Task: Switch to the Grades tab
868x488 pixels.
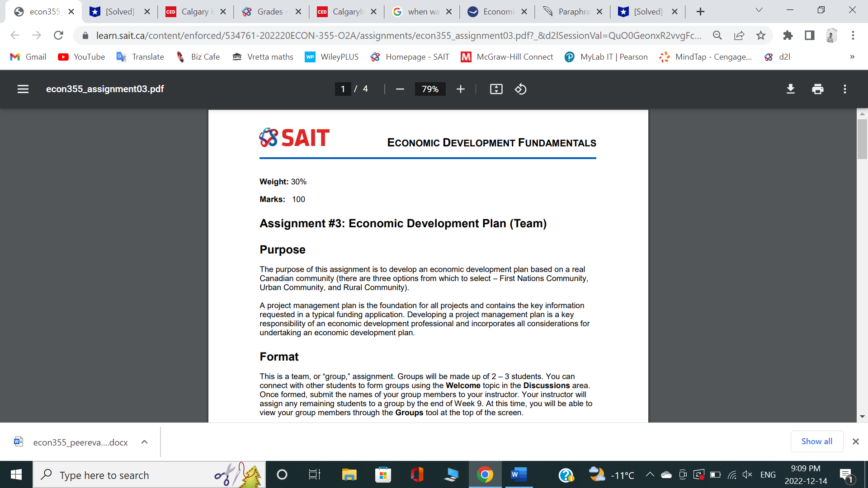Action: click(270, 12)
